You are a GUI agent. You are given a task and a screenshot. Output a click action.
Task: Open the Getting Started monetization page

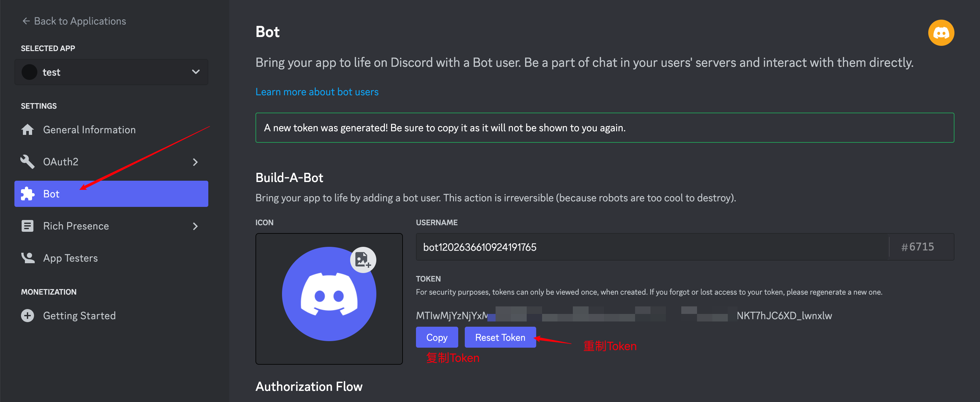(79, 316)
